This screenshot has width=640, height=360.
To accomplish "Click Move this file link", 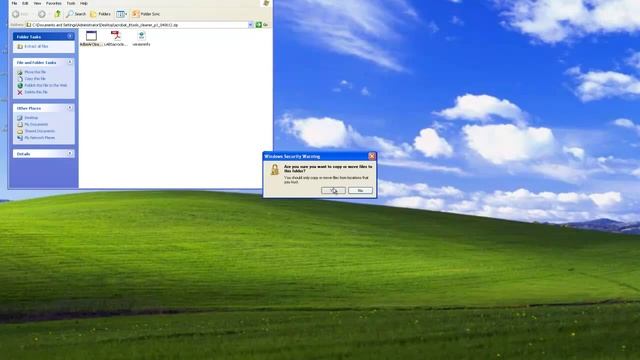I will coord(35,72).
